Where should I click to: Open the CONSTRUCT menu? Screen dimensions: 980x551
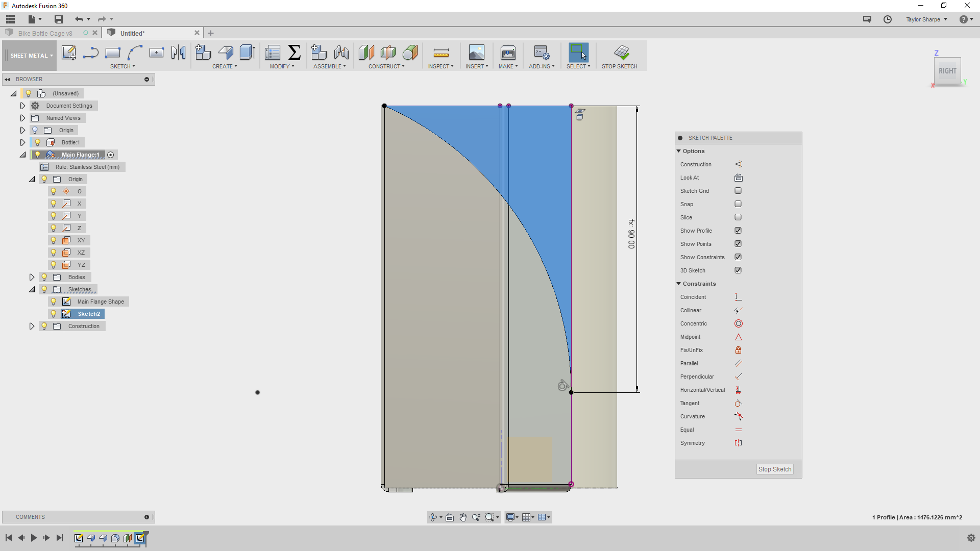pyautogui.click(x=386, y=66)
